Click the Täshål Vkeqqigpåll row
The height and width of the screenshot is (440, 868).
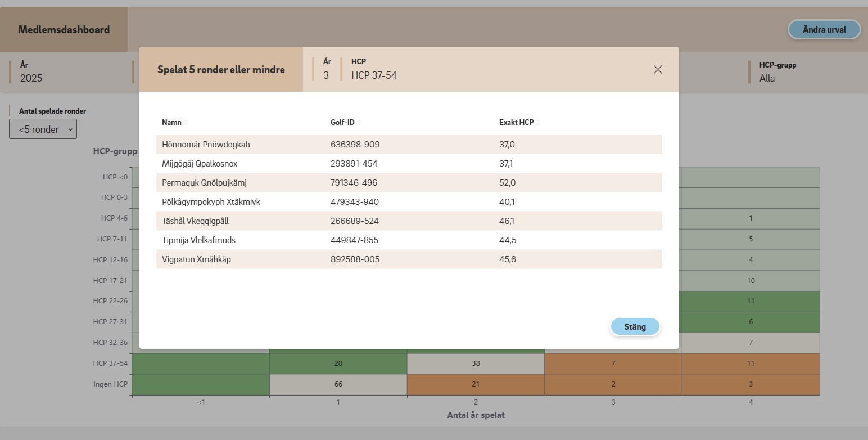point(195,221)
